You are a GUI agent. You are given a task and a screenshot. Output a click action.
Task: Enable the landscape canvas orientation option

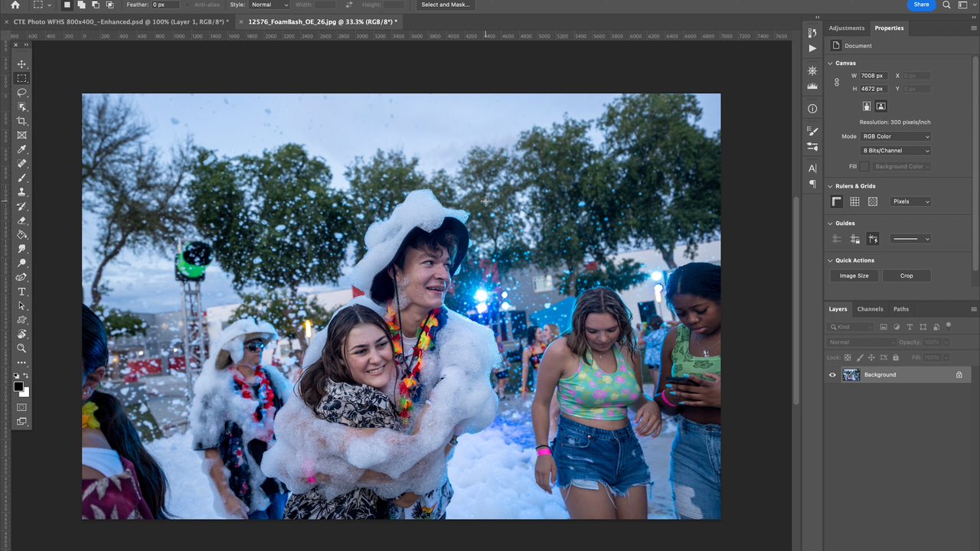point(881,106)
